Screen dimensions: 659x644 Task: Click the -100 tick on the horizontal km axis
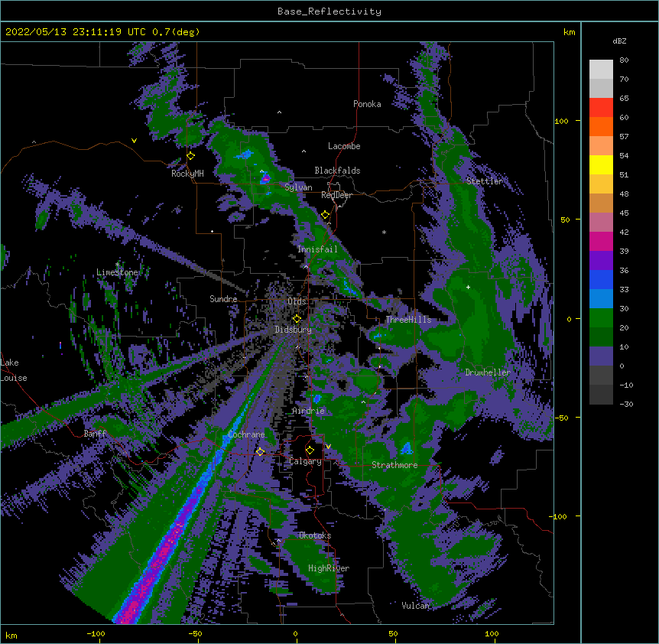tap(96, 633)
